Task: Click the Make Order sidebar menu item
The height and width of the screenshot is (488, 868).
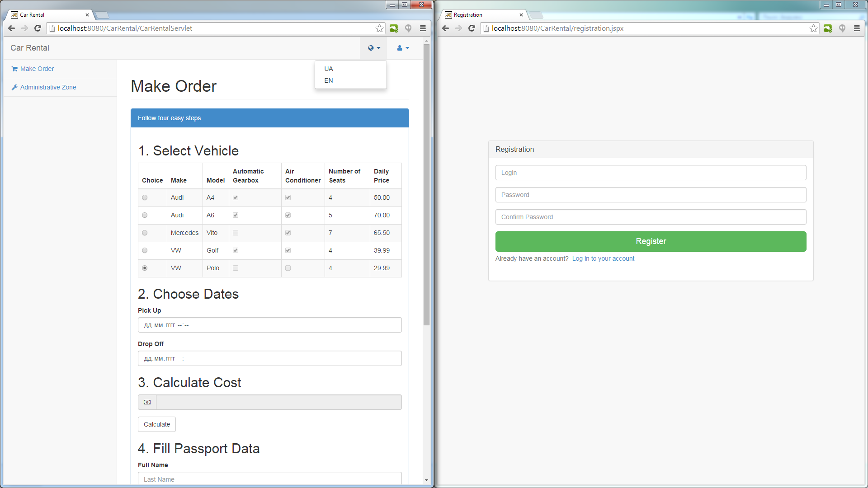Action: point(36,69)
